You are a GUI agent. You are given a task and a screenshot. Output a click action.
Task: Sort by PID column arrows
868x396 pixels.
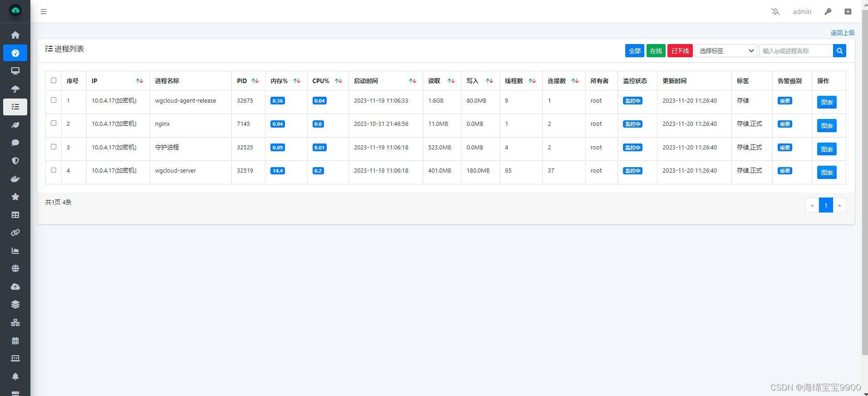(255, 81)
